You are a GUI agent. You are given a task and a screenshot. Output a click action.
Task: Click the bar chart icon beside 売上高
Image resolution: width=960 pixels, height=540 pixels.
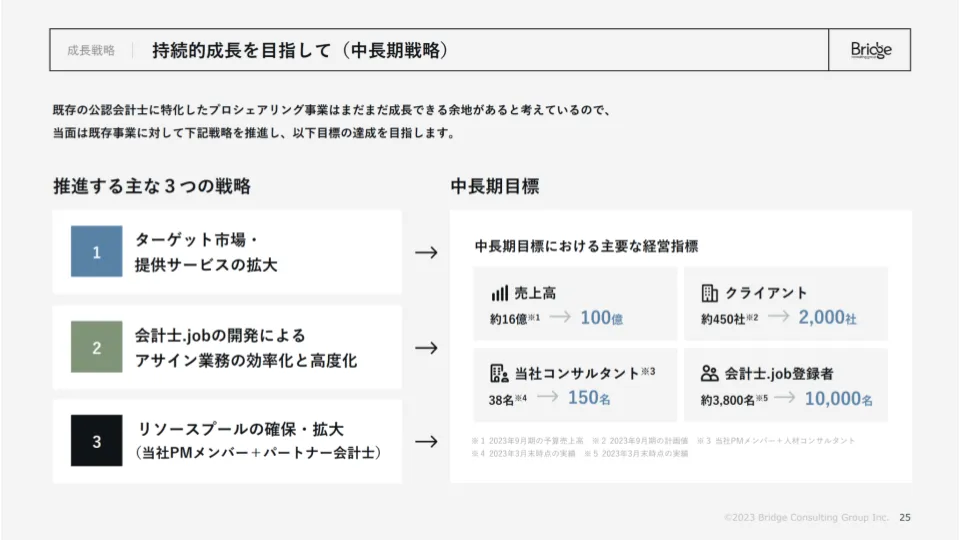tap(500, 293)
